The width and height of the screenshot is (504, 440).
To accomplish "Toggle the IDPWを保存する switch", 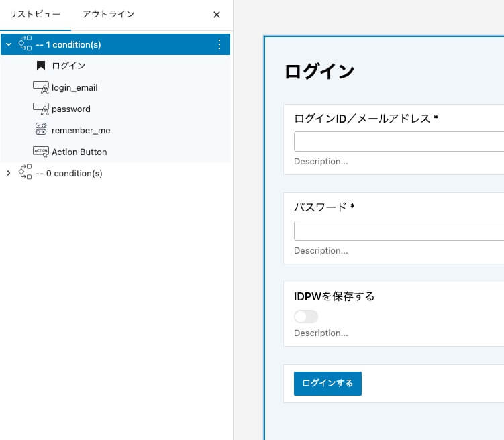I will coord(306,317).
